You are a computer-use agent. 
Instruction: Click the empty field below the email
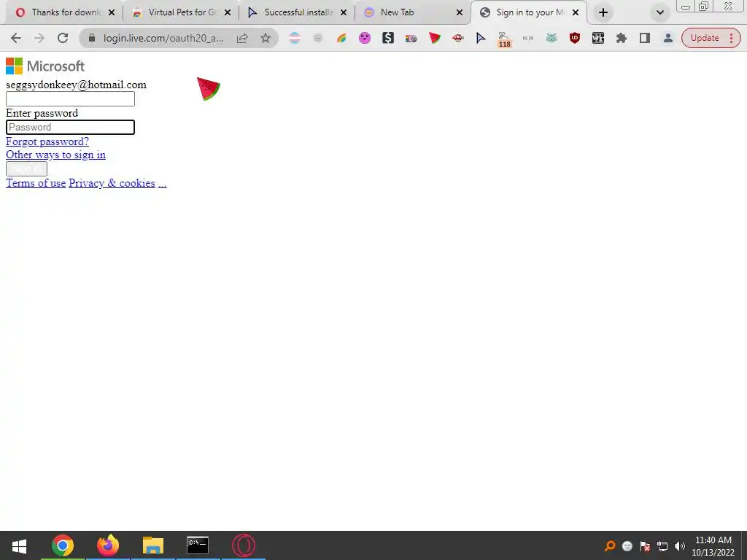coord(70,98)
